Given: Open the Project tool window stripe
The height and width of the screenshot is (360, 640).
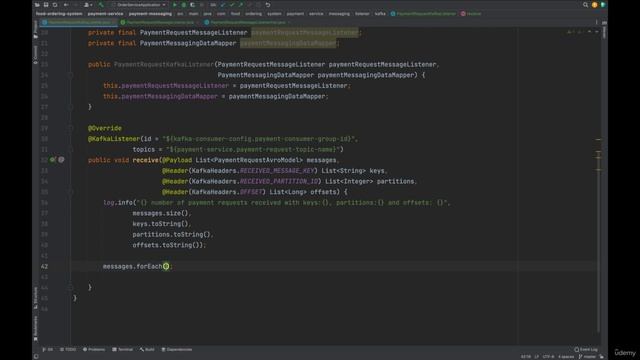Looking at the screenshot, I should pyautogui.click(x=36, y=29).
